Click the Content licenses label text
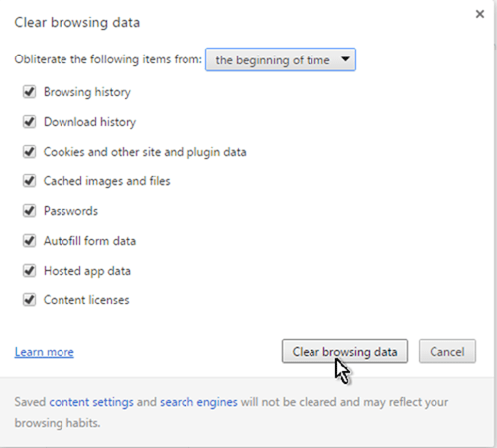The width and height of the screenshot is (497, 448). tap(86, 300)
